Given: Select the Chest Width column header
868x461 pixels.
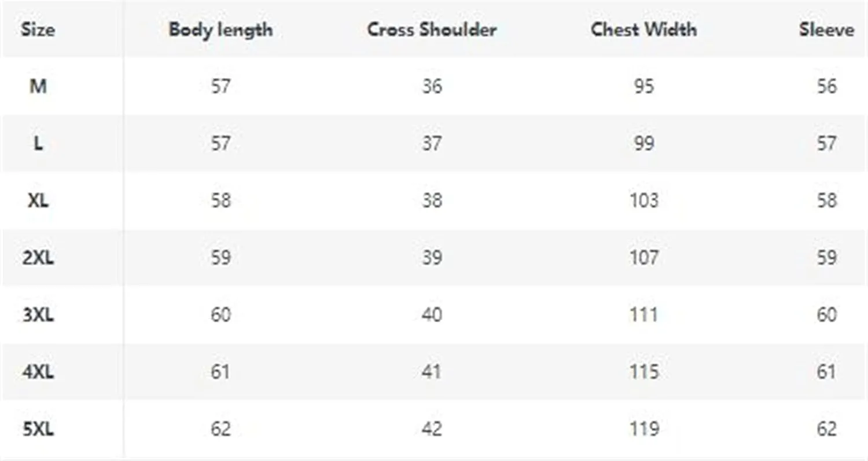Looking at the screenshot, I should coord(643,30).
